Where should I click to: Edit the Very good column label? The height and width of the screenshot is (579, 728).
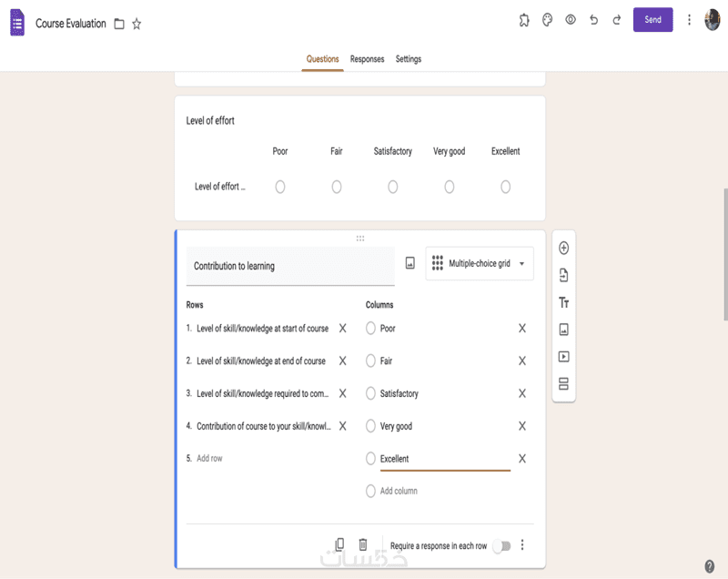396,426
